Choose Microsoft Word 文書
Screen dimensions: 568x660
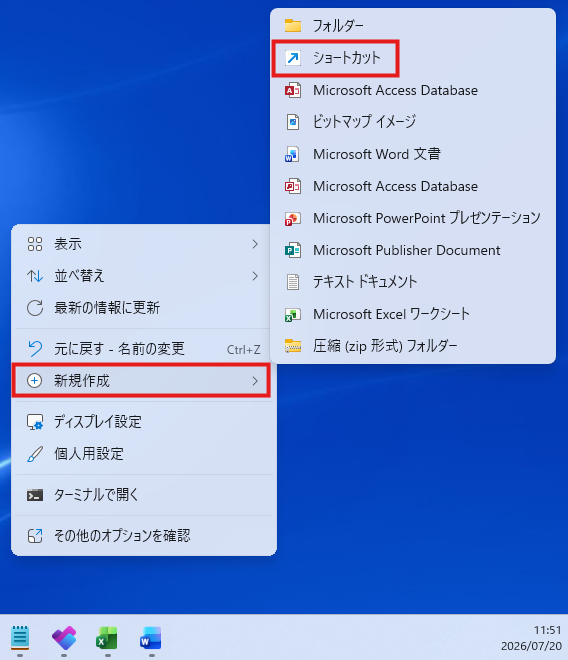pyautogui.click(x=413, y=154)
